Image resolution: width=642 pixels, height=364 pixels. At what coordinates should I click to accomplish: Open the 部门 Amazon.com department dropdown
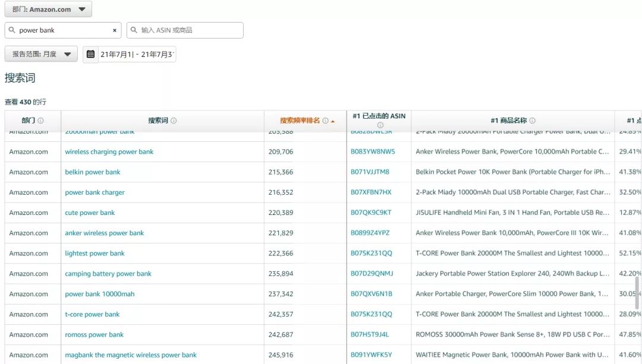pos(48,9)
